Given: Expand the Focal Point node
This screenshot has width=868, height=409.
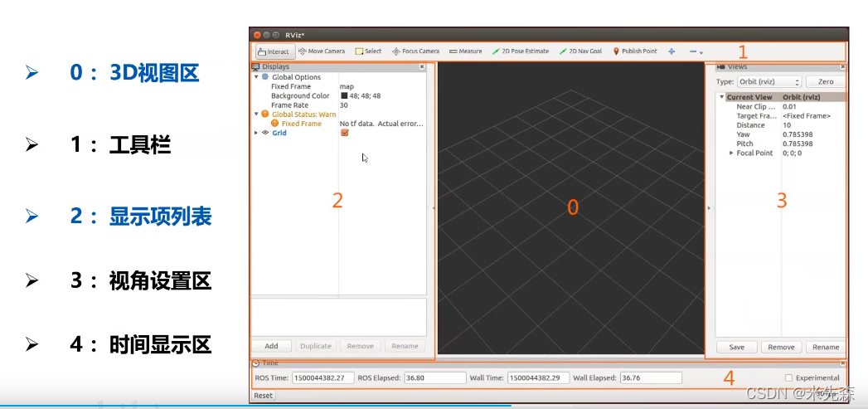Looking at the screenshot, I should (731, 153).
